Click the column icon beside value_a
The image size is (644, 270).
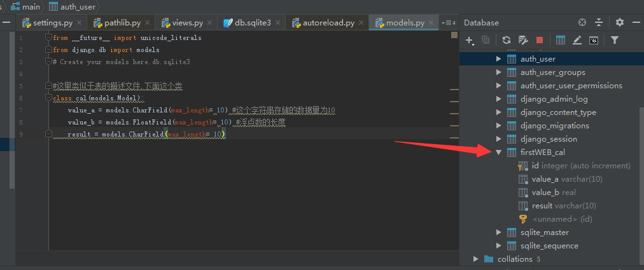point(523,179)
